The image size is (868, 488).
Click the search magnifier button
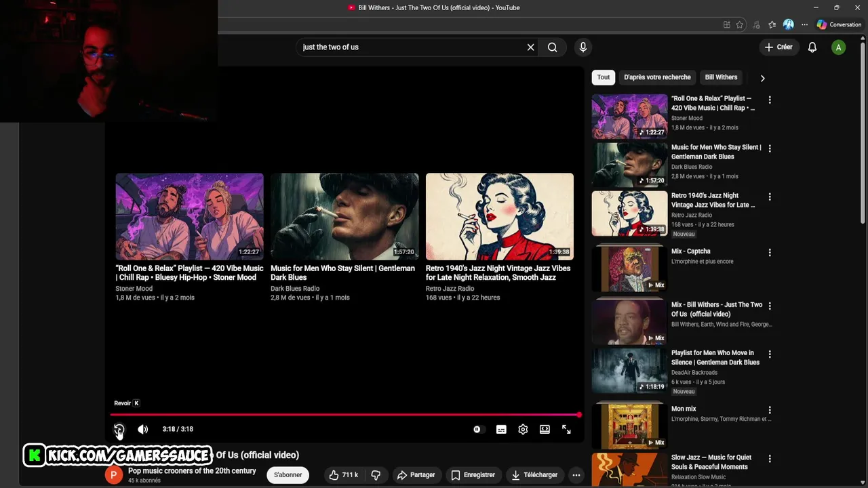553,47
